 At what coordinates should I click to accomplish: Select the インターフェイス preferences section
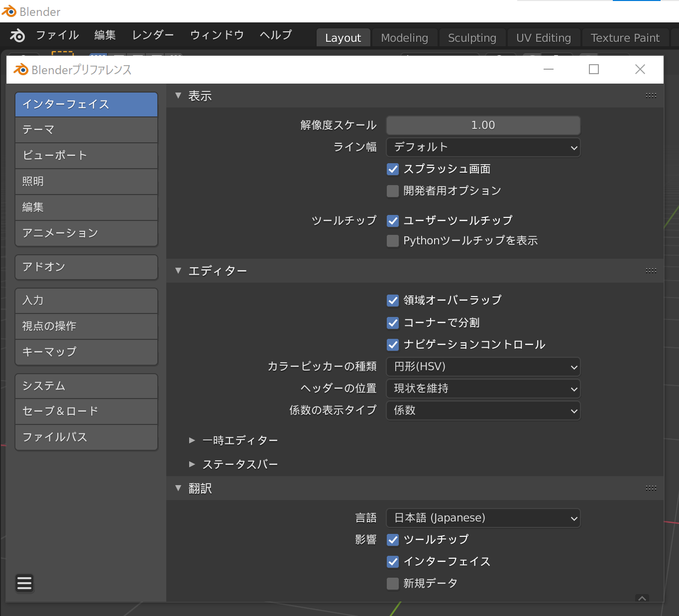[x=87, y=104]
